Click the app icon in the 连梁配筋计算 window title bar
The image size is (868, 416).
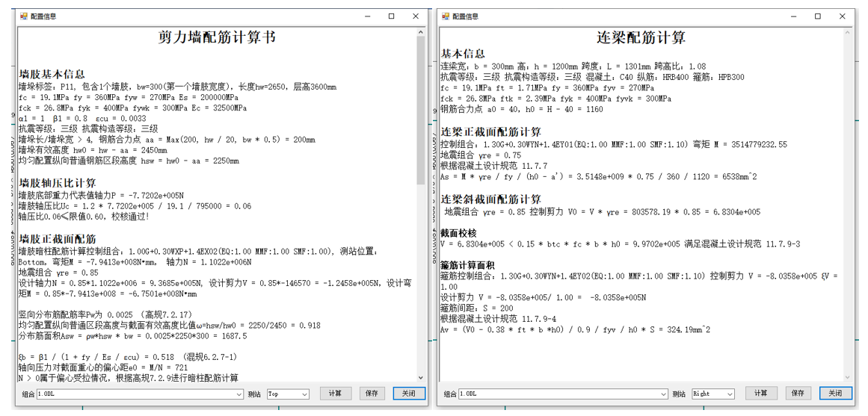pyautogui.click(x=446, y=16)
